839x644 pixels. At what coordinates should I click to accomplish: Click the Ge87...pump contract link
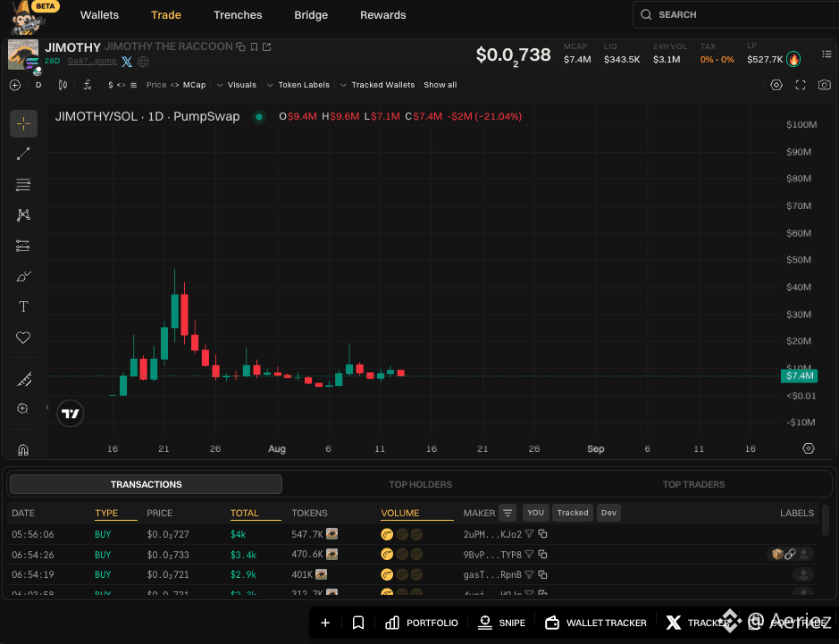pos(92,61)
